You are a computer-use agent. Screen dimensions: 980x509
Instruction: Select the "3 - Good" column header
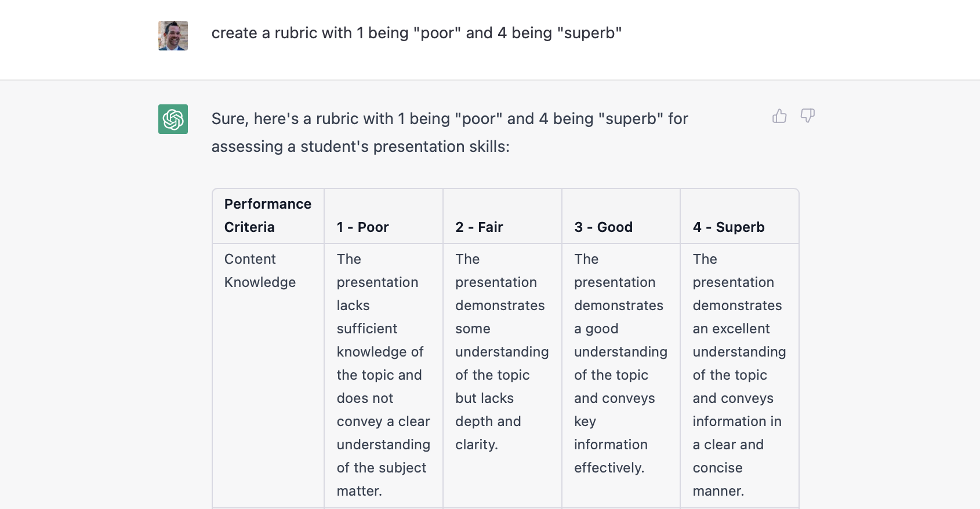[x=603, y=227]
